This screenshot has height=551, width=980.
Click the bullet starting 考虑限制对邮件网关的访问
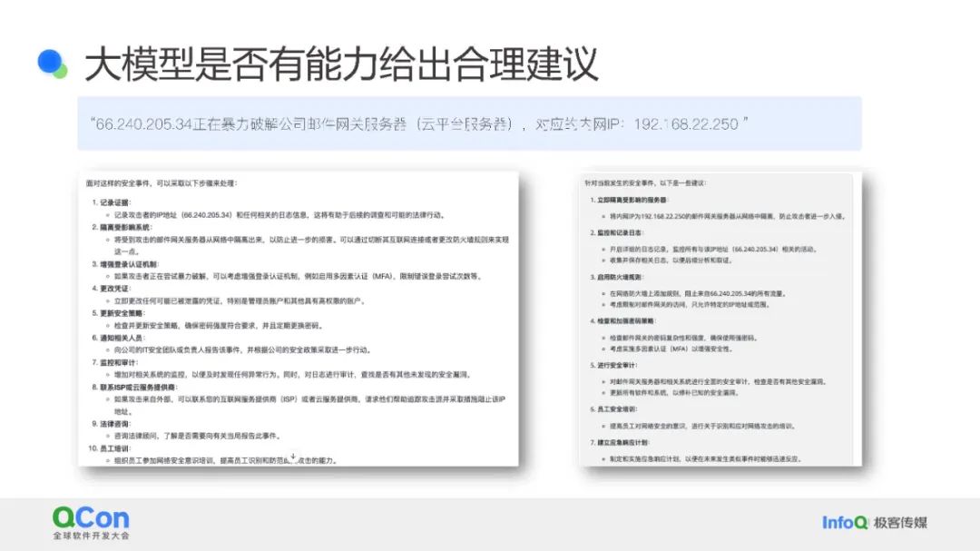click(x=690, y=305)
